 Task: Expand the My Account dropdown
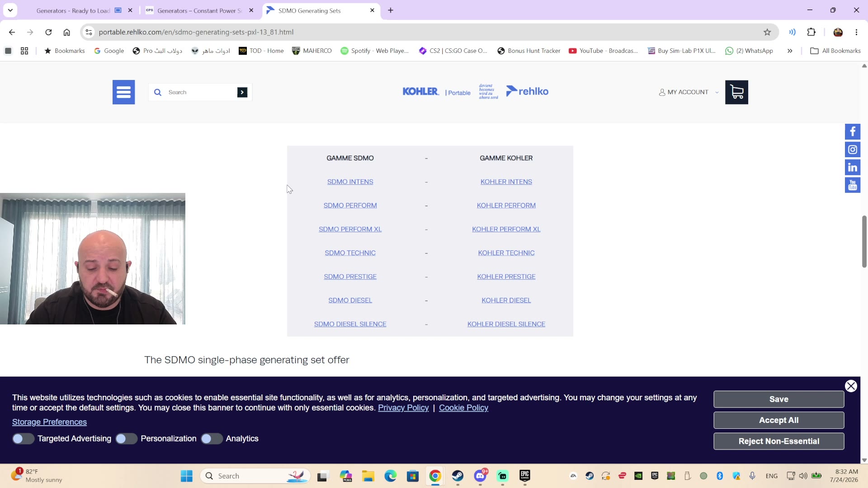689,92
